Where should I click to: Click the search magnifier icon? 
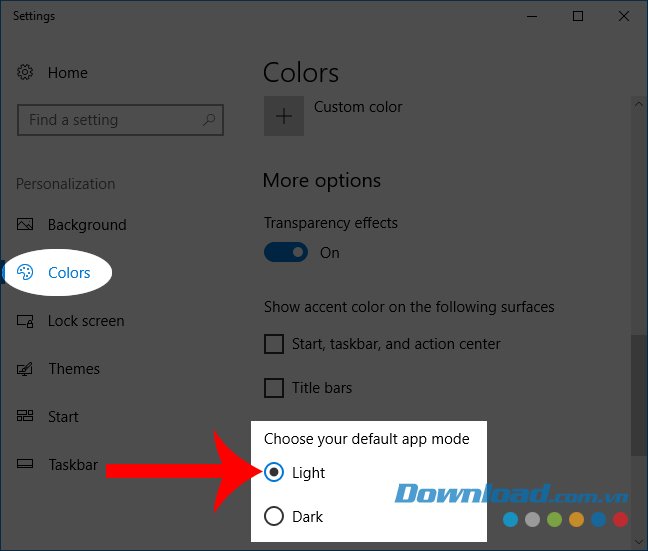tap(209, 120)
